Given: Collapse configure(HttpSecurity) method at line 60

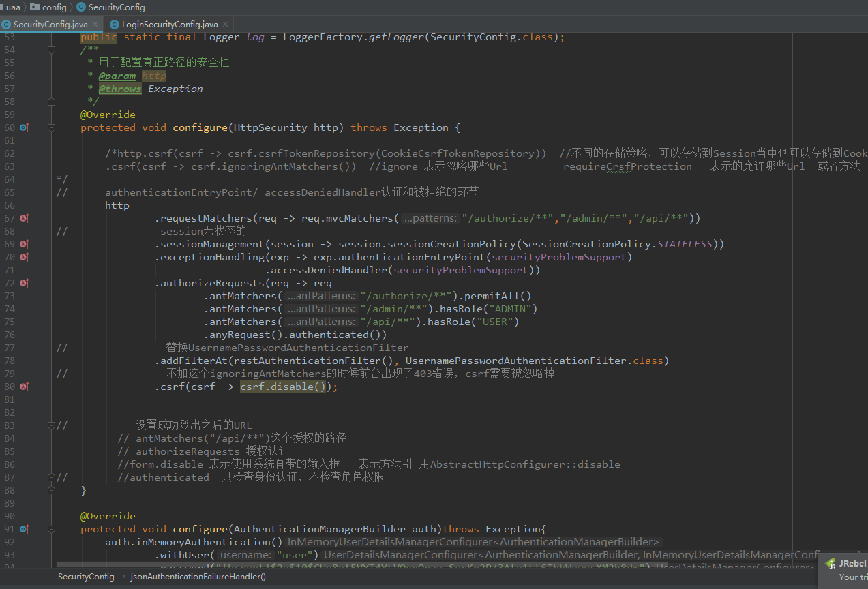Looking at the screenshot, I should [51, 127].
